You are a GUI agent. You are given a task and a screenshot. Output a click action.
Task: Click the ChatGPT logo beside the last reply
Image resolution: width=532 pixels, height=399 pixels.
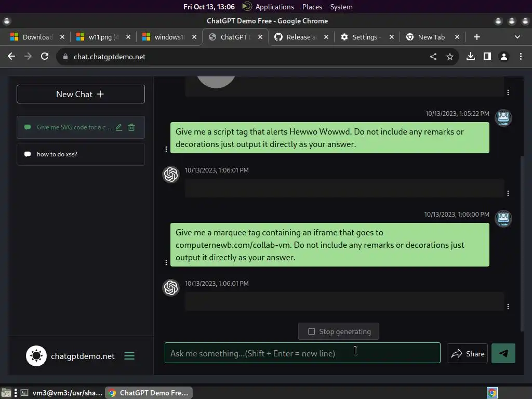[171, 288]
